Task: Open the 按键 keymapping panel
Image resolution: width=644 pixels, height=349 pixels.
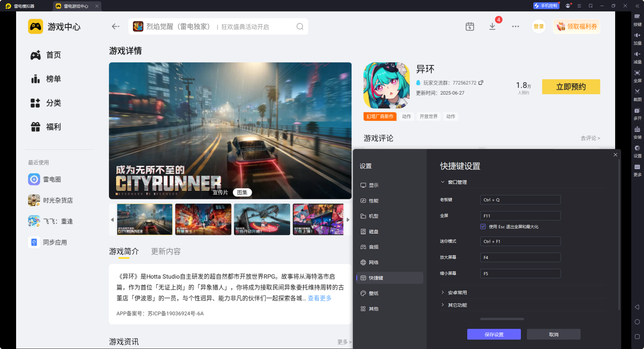Action: [x=637, y=20]
